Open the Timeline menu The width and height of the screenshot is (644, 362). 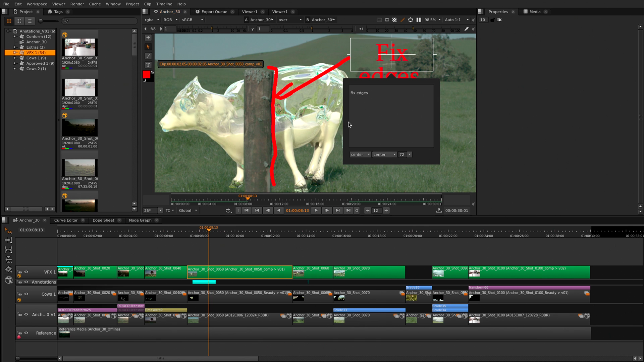[164, 4]
